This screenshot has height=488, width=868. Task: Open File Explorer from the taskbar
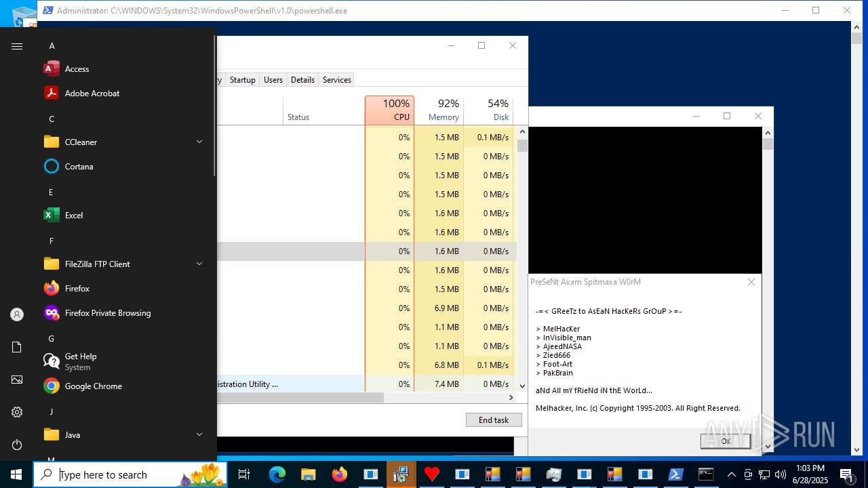click(x=309, y=474)
